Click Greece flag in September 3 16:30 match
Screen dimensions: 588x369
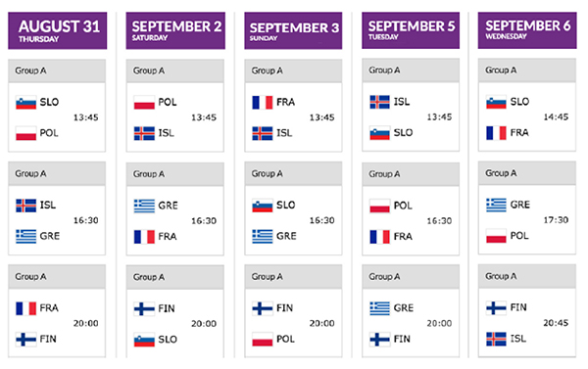coord(262,237)
